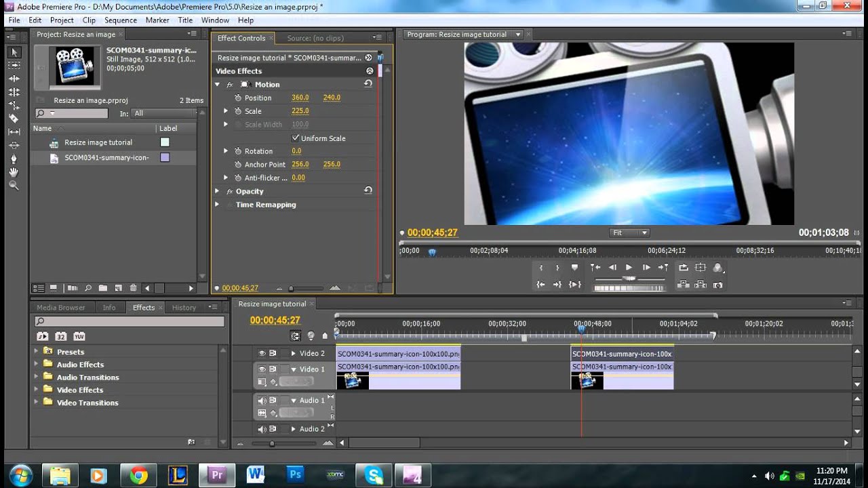Create a New Bin in Project panel

click(x=102, y=288)
